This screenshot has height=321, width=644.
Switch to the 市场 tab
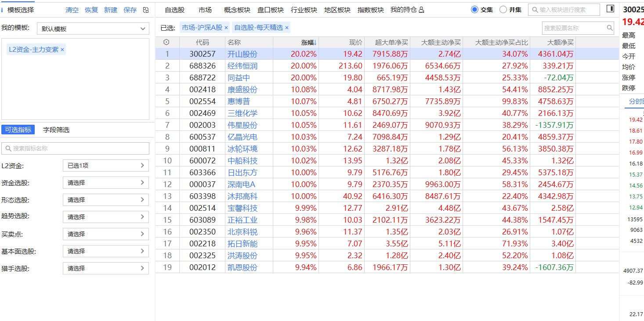click(205, 10)
